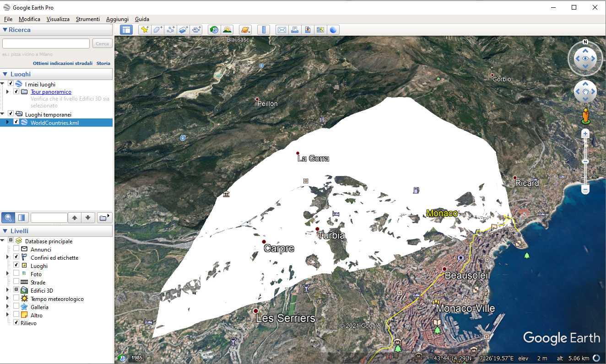The height and width of the screenshot is (364, 606).
Task: Enable the Annunci layer checkbox
Action: click(x=16, y=249)
